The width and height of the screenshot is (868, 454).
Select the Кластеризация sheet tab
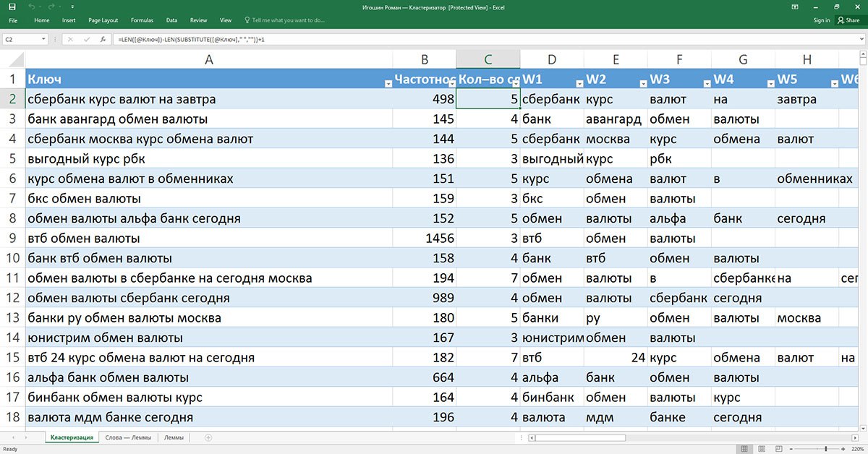72,437
